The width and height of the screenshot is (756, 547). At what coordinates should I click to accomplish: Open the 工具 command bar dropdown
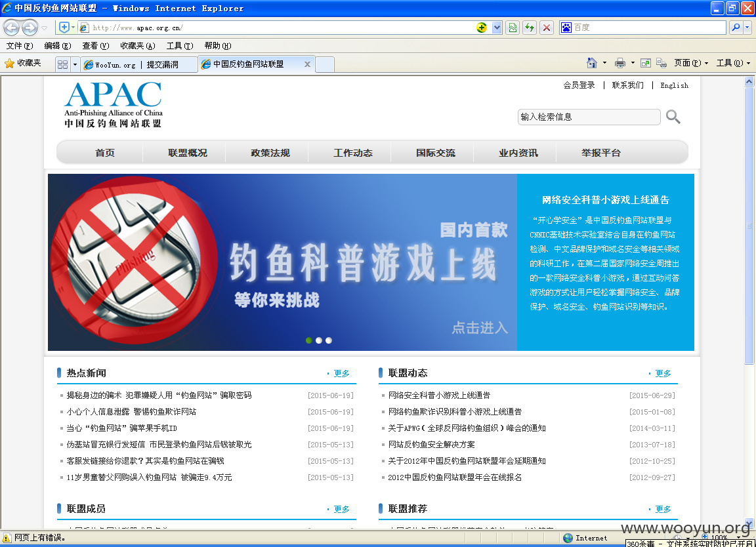pos(733,63)
